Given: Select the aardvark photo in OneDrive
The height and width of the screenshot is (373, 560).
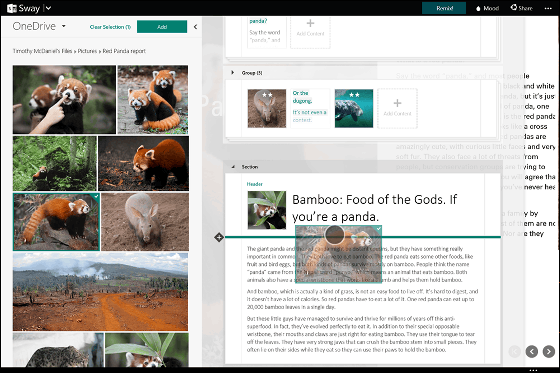Looking at the screenshot, I should tap(145, 222).
